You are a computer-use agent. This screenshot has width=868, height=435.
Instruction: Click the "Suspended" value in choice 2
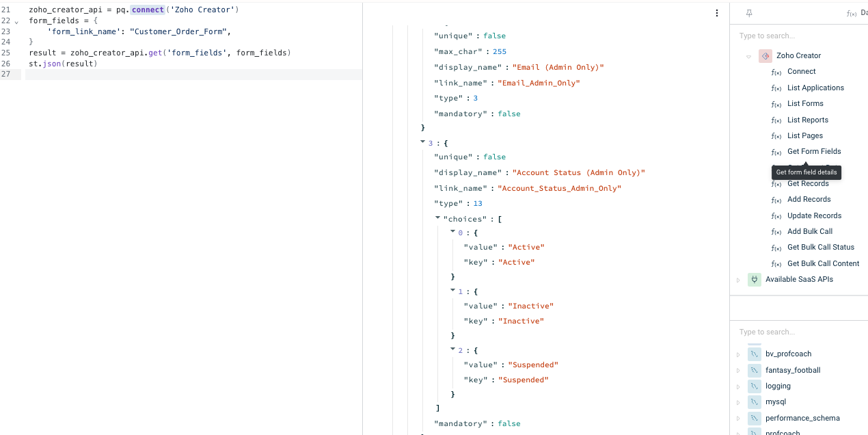[x=533, y=365]
